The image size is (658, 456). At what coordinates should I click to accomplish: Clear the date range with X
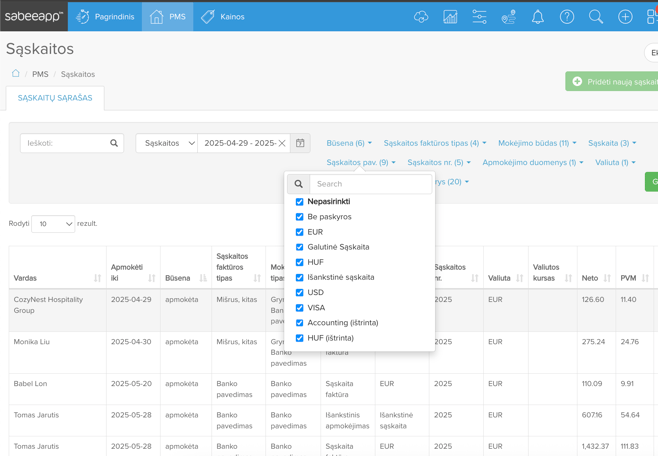[282, 143]
